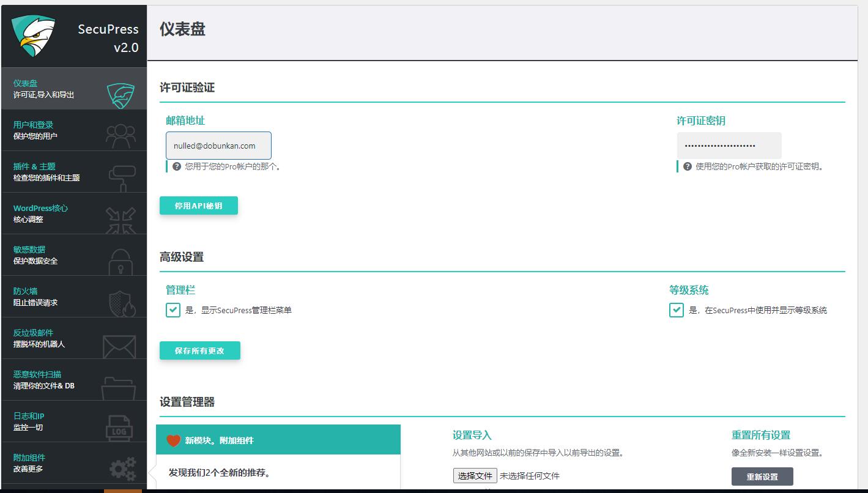
Task: Click the 设置管理器 section heading
Action: (187, 402)
